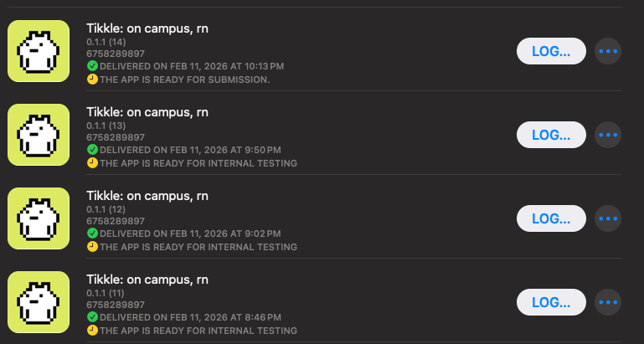Click the Tikkle app icon for build 12
This screenshot has height=344, width=644.
pos(39,218)
